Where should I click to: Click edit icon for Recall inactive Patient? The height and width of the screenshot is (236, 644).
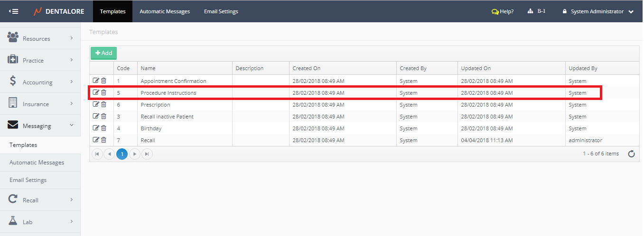click(96, 116)
